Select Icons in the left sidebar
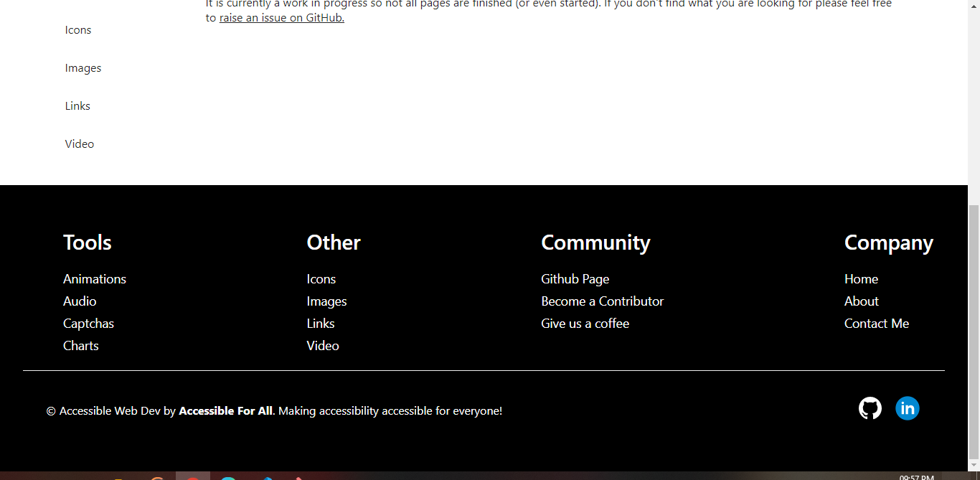 click(77, 29)
